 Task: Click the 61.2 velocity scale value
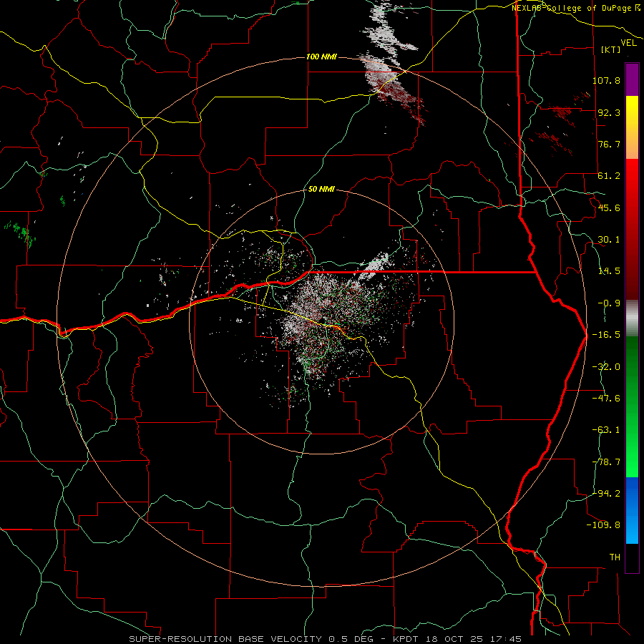pos(609,176)
